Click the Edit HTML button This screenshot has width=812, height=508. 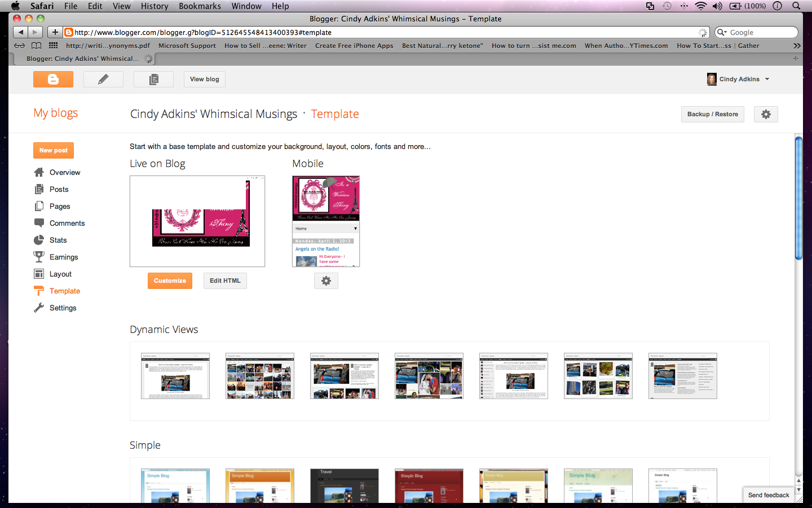(x=225, y=281)
